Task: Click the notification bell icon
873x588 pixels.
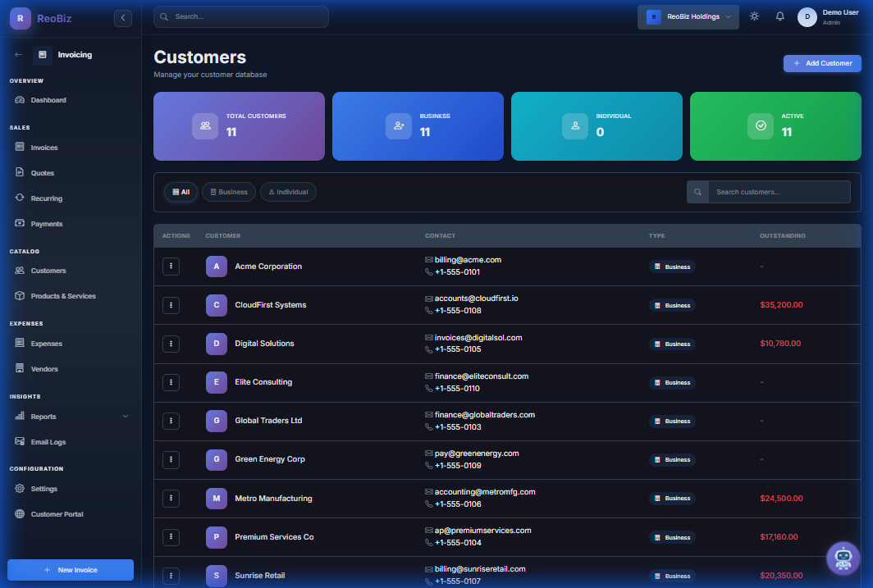Action: [779, 16]
